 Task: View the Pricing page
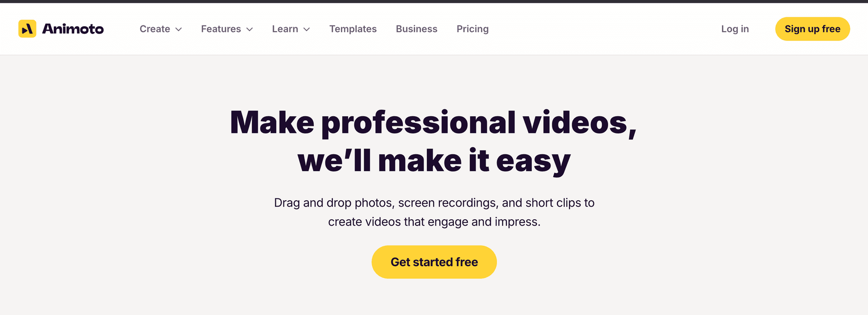click(472, 29)
